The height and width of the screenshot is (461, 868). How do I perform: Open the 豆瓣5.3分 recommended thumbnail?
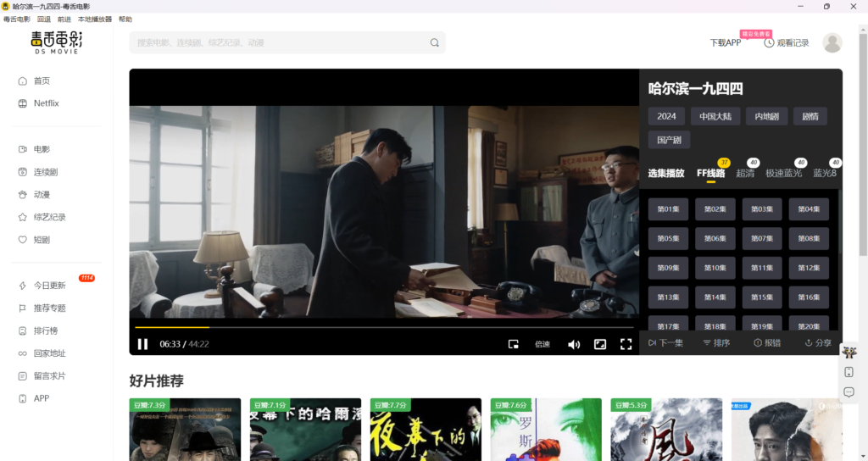[666, 430]
